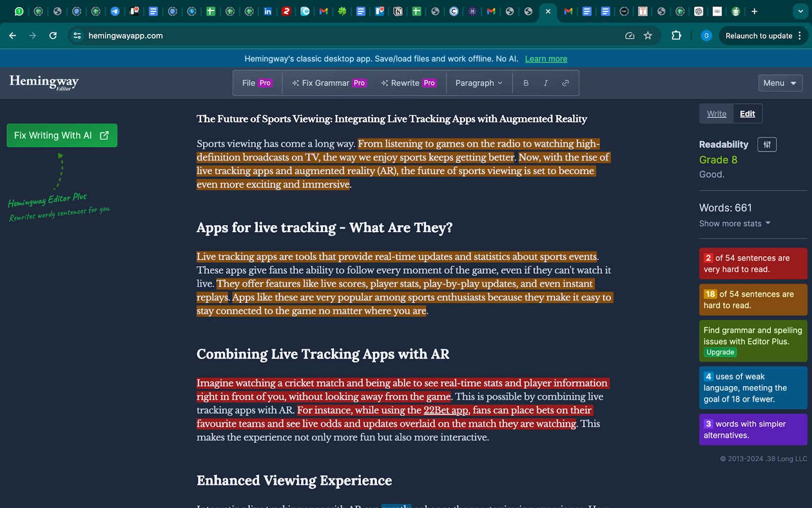Open Chrome's three-dot menu
The height and width of the screenshot is (508, 812).
tap(800, 36)
